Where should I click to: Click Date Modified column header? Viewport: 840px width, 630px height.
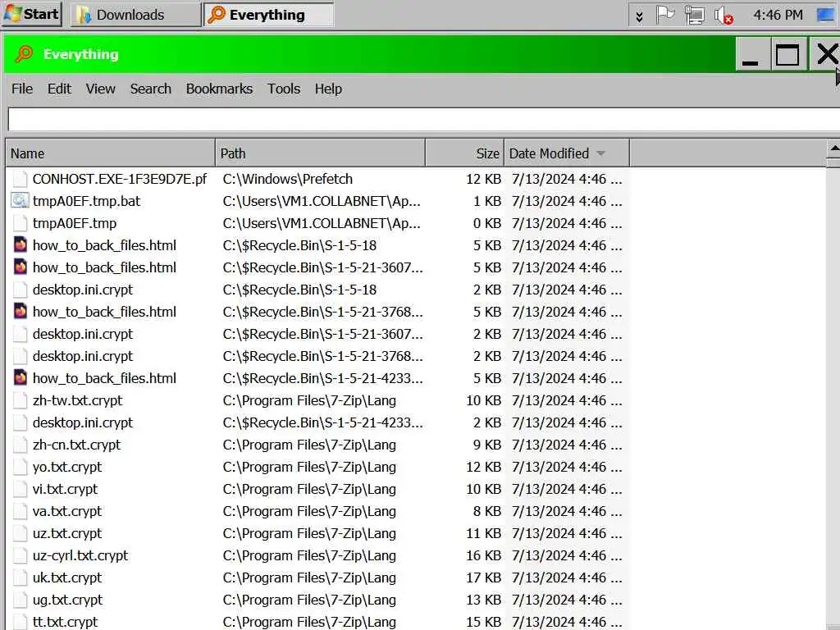(567, 153)
